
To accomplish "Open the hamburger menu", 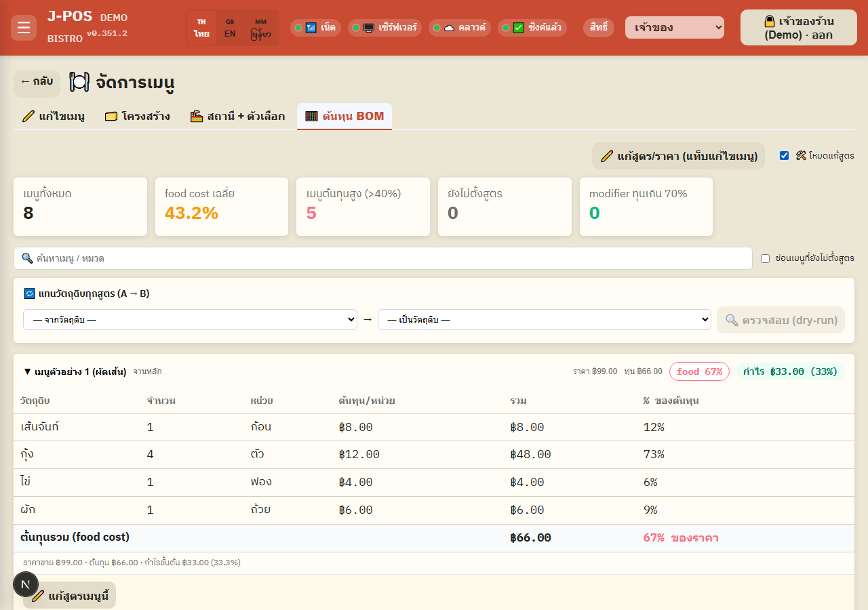I will [x=24, y=28].
